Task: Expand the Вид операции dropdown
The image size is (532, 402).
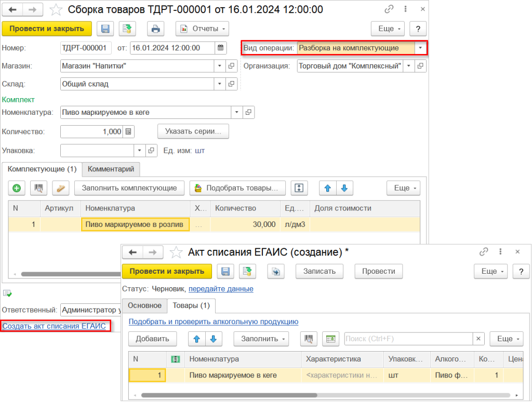Action: (420, 48)
